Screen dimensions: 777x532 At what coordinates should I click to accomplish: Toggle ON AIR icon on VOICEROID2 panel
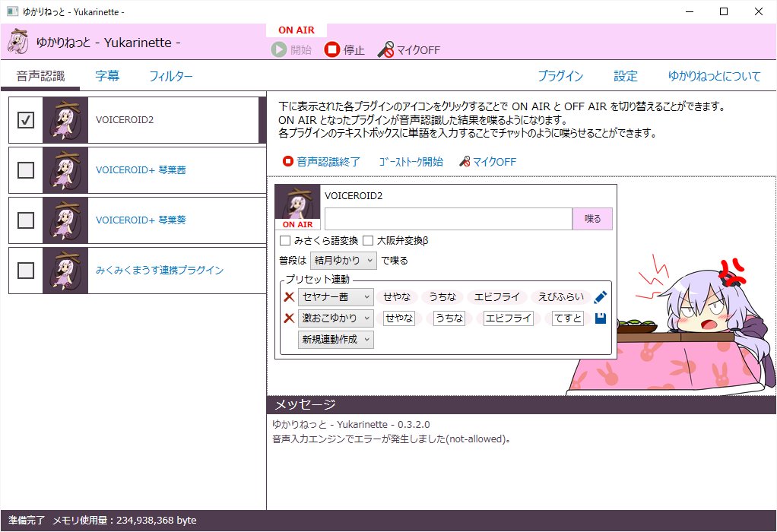point(297,207)
